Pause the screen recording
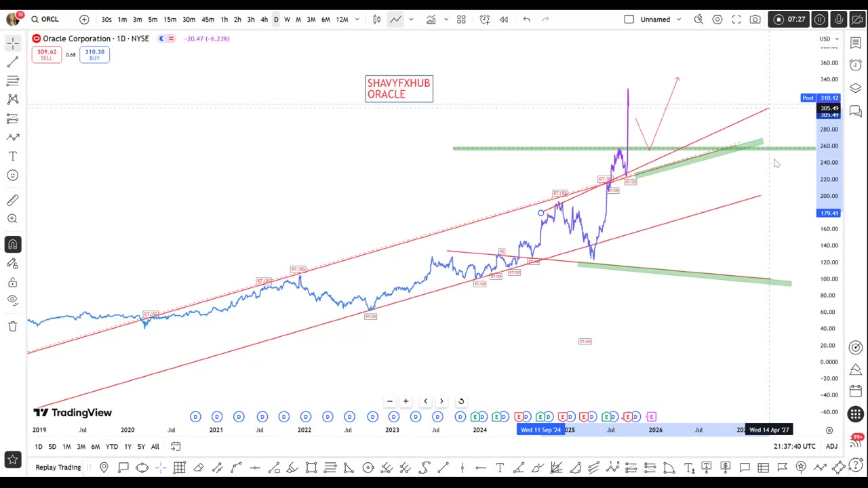Image resolution: width=868 pixels, height=488 pixels. (820, 19)
